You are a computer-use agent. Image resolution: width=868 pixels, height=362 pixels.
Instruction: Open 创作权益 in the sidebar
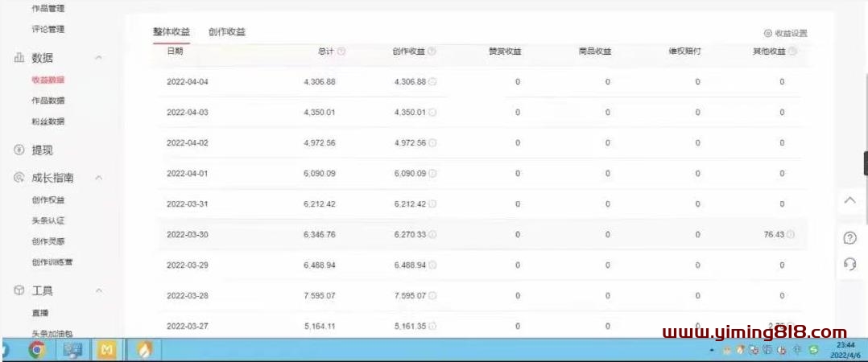48,200
